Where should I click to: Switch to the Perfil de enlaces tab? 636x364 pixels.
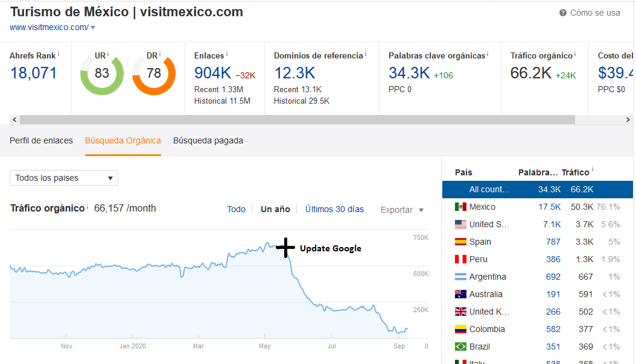pyautogui.click(x=41, y=140)
